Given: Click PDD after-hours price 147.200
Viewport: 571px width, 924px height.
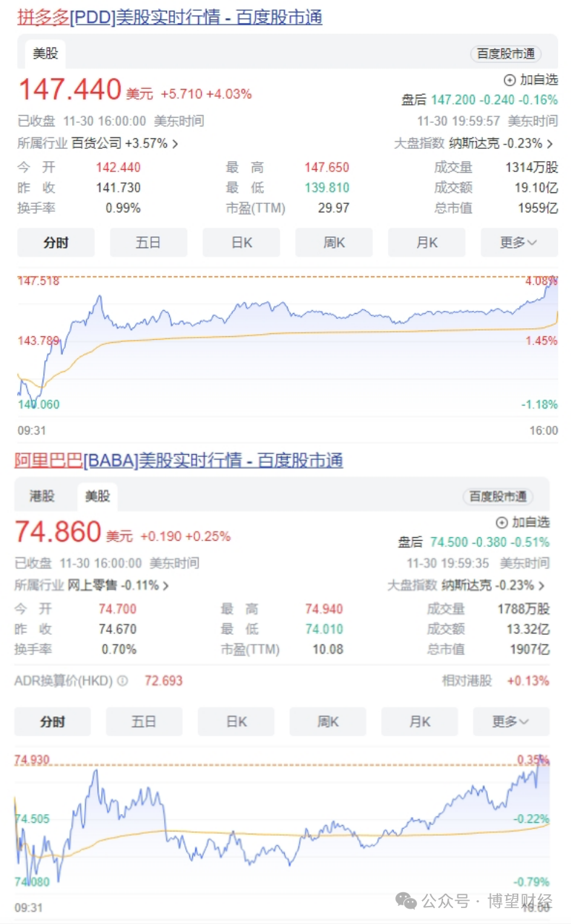Looking at the screenshot, I should 453,100.
